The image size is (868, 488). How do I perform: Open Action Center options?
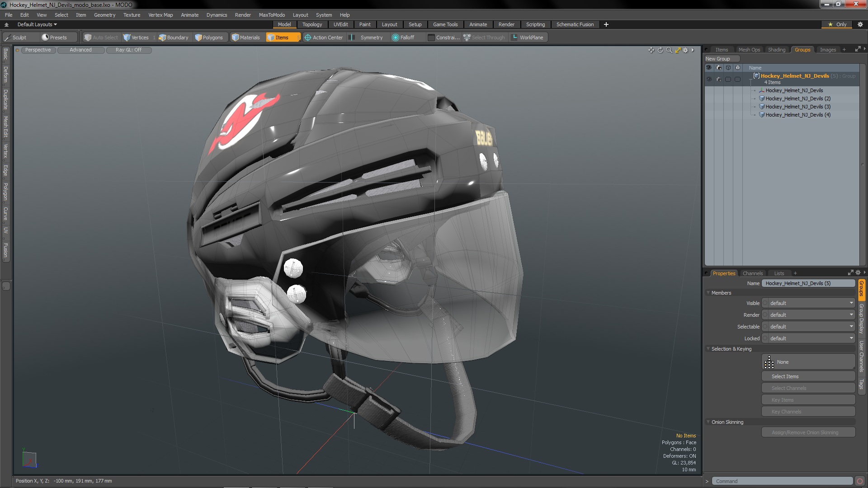coord(324,38)
